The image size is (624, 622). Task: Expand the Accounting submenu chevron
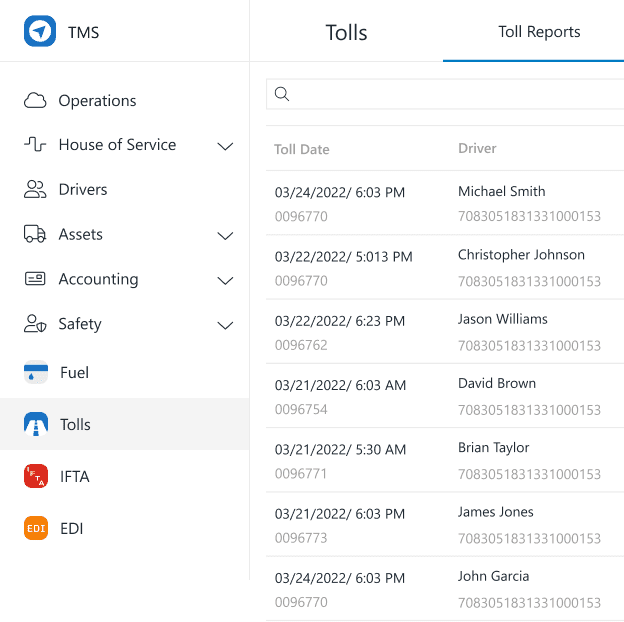(225, 281)
